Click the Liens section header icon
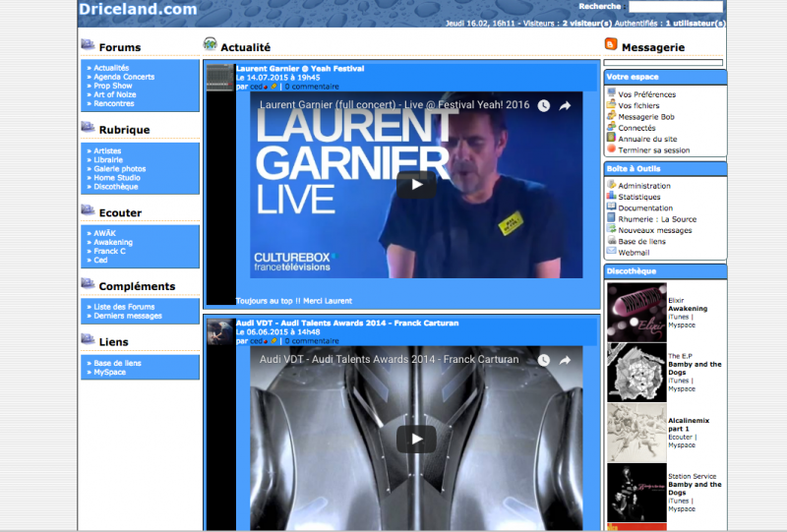 pyautogui.click(x=88, y=339)
